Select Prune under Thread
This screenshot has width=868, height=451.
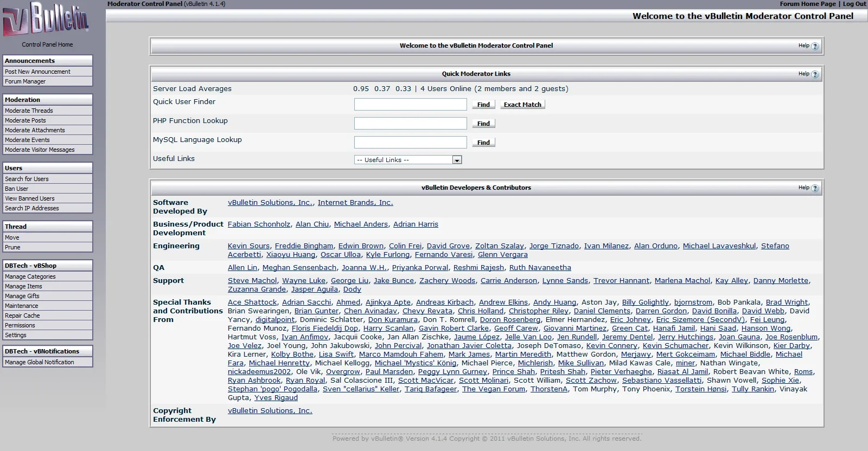pos(48,247)
